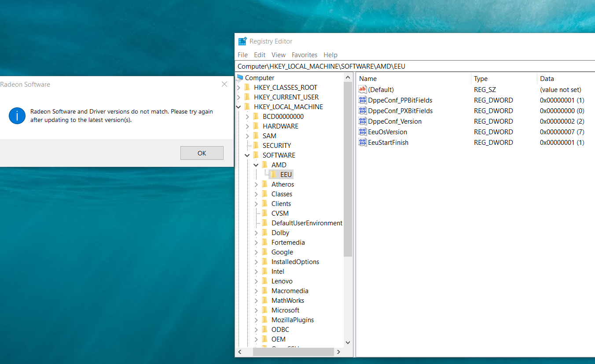Screen dimensions: 595x364
Task: Click the EeuStartFinish DWORD icon
Action: (x=363, y=142)
